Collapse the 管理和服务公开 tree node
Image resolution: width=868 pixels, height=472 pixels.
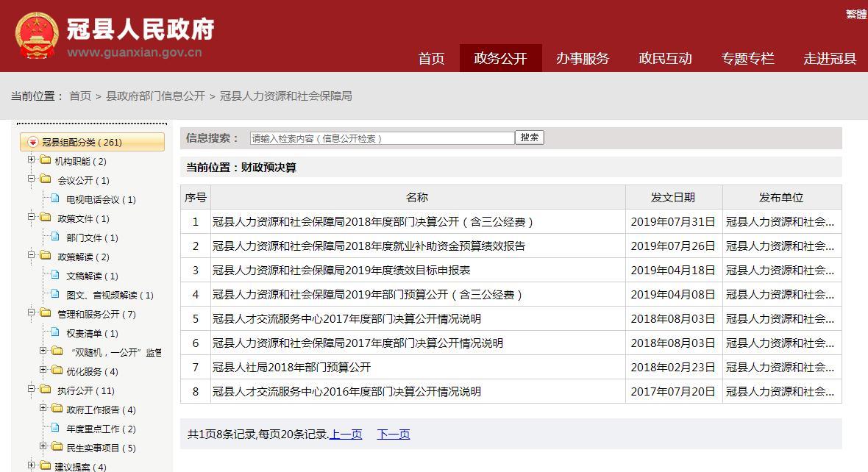tap(32, 313)
